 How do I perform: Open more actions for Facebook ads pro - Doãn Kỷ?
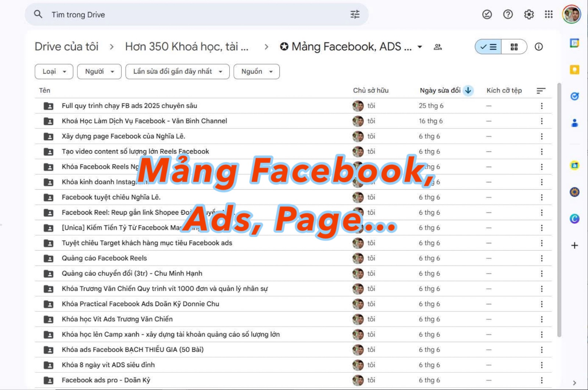tap(541, 380)
